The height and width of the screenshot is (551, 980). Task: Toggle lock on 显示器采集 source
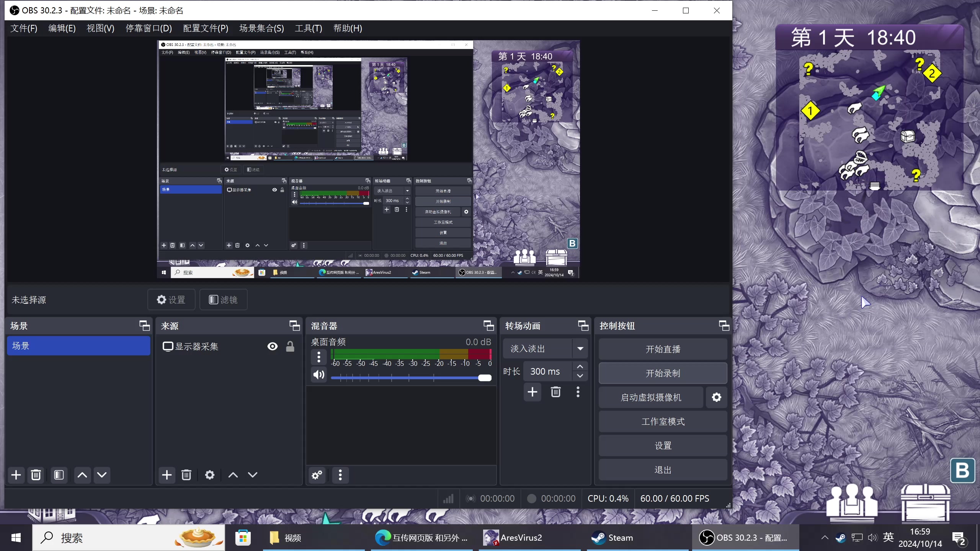(290, 346)
